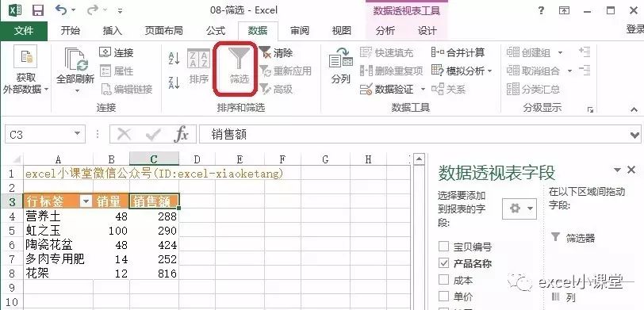Switch to the 审阅 tab
Screen dimensions: 644x310
click(x=300, y=31)
